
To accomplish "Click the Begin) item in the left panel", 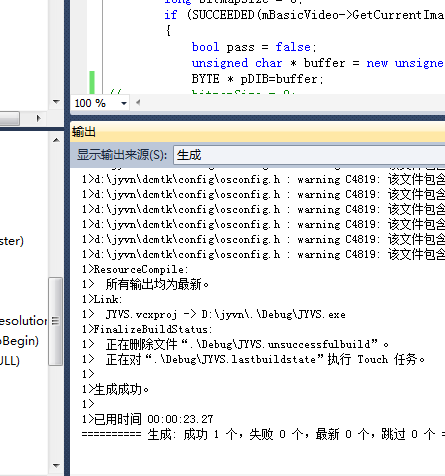I will (19, 341).
